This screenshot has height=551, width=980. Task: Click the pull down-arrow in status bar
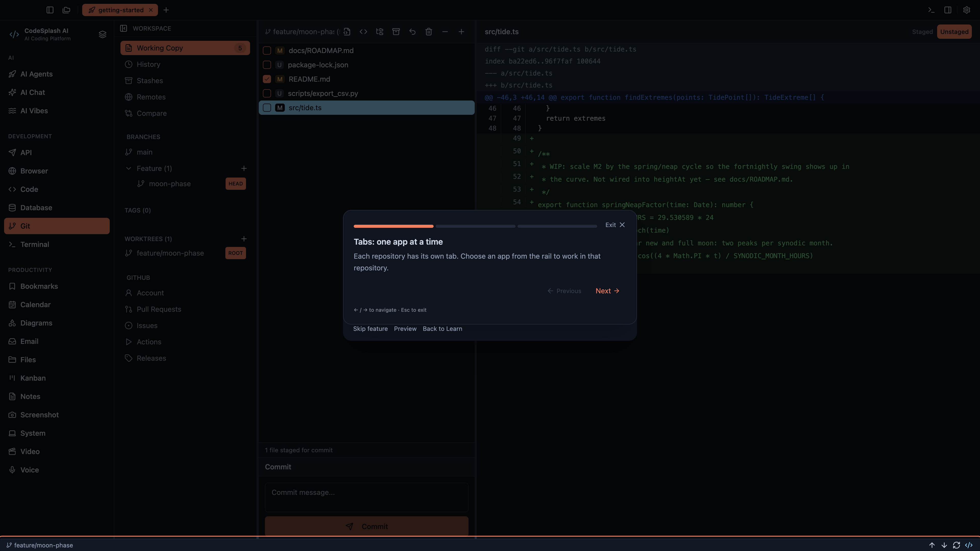pos(944,545)
